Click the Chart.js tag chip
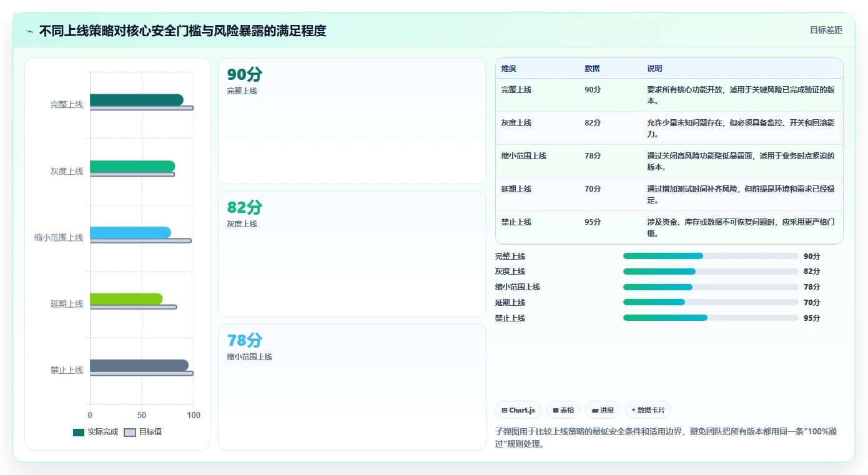The image size is (868, 475). (518, 410)
